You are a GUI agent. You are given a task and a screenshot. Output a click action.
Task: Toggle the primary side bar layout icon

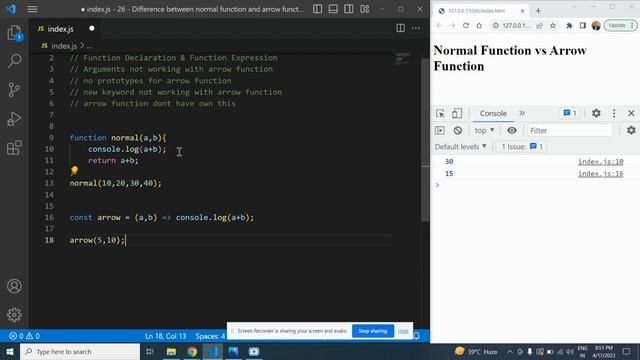point(317,9)
